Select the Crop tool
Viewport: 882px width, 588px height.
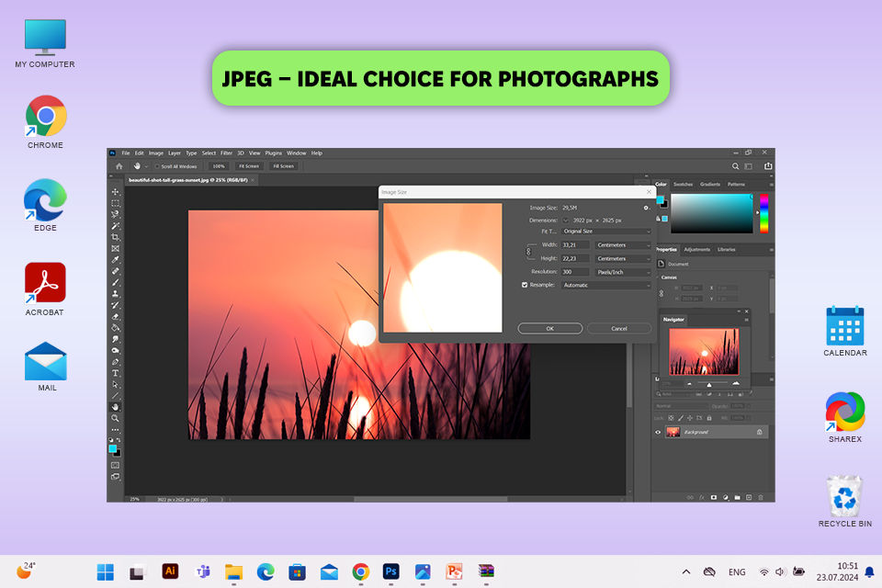(116, 237)
